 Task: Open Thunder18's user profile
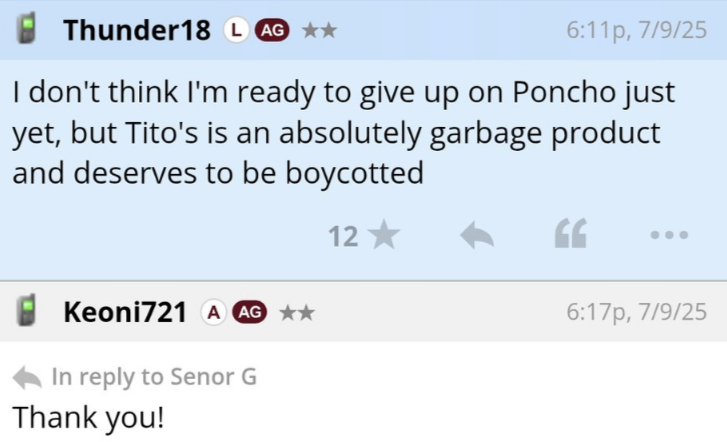[137, 30]
